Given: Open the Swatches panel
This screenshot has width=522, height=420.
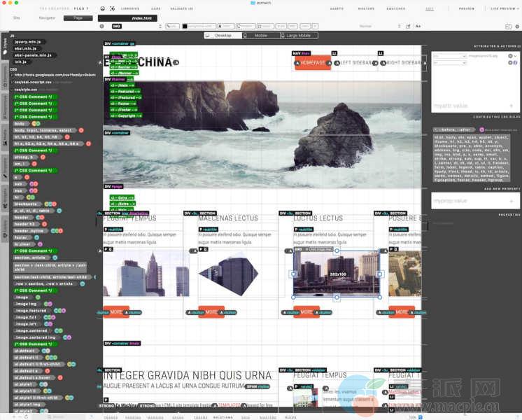Looking at the screenshot, I should pyautogui.click(x=395, y=8).
